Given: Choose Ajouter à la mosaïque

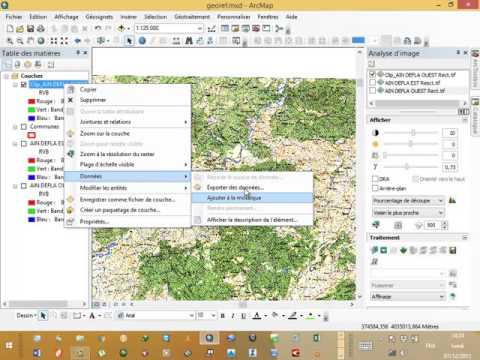Looking at the screenshot, I should (x=252, y=198).
